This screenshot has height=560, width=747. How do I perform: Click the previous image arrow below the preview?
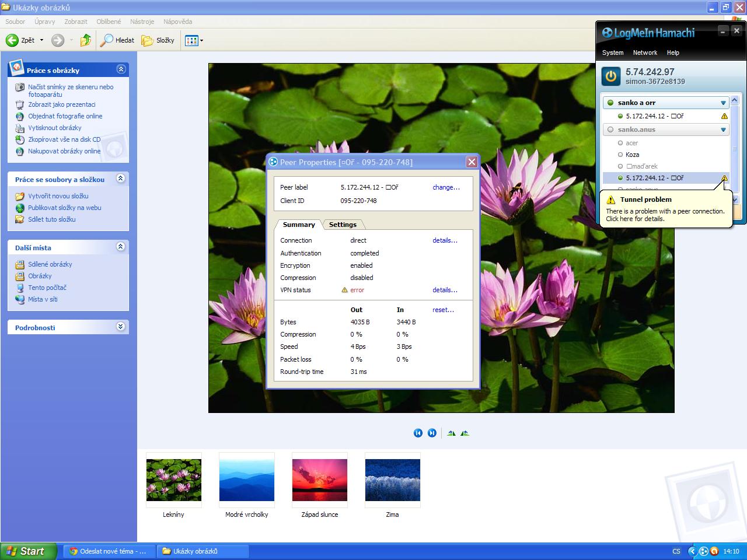click(x=418, y=433)
